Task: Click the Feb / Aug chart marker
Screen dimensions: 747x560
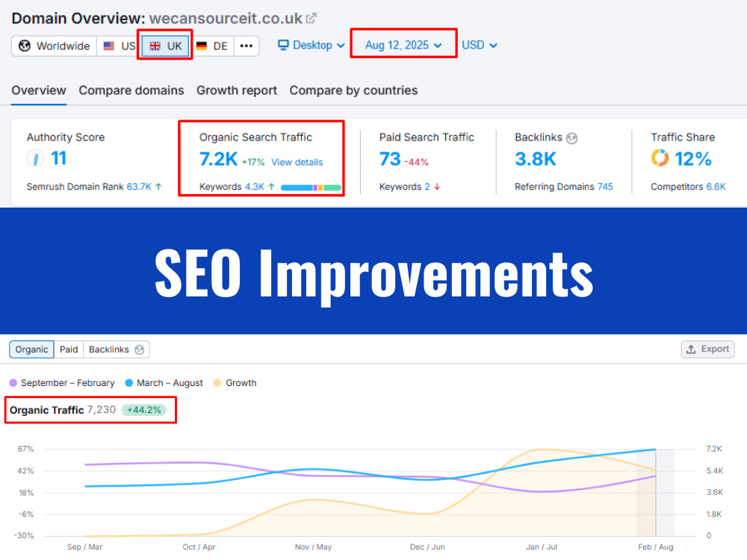Action: point(656,493)
